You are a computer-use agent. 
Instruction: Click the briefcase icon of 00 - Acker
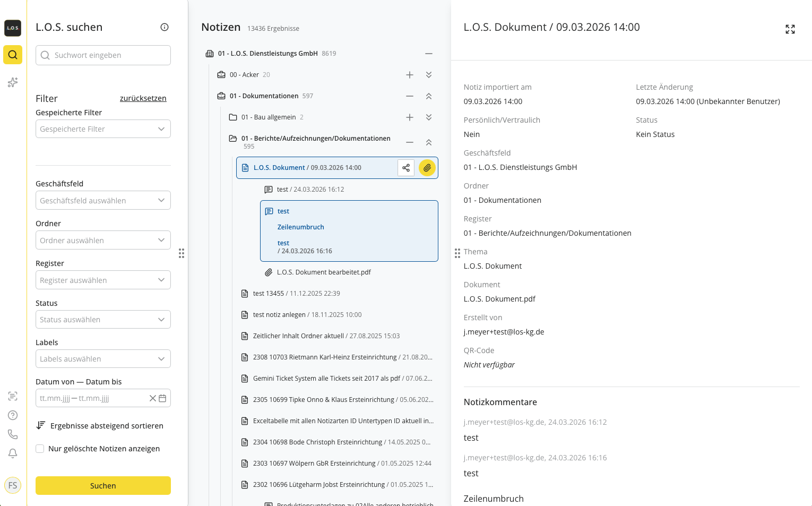(221, 75)
